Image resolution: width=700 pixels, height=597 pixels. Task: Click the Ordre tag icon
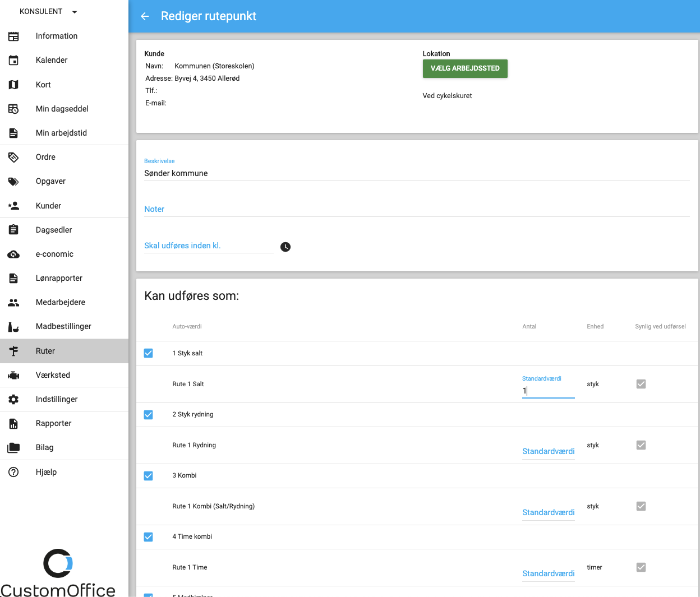(13, 158)
